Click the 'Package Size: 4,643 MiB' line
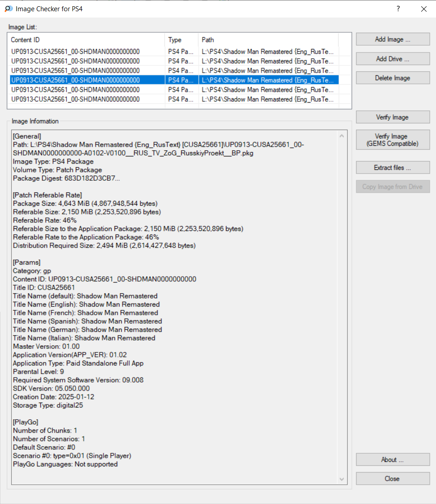Viewport: 436px width, 504px height. coord(85,204)
